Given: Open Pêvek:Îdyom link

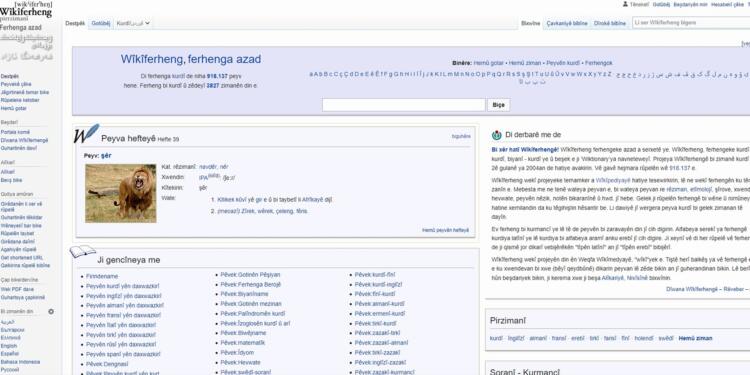Looking at the screenshot, I should (x=237, y=353).
